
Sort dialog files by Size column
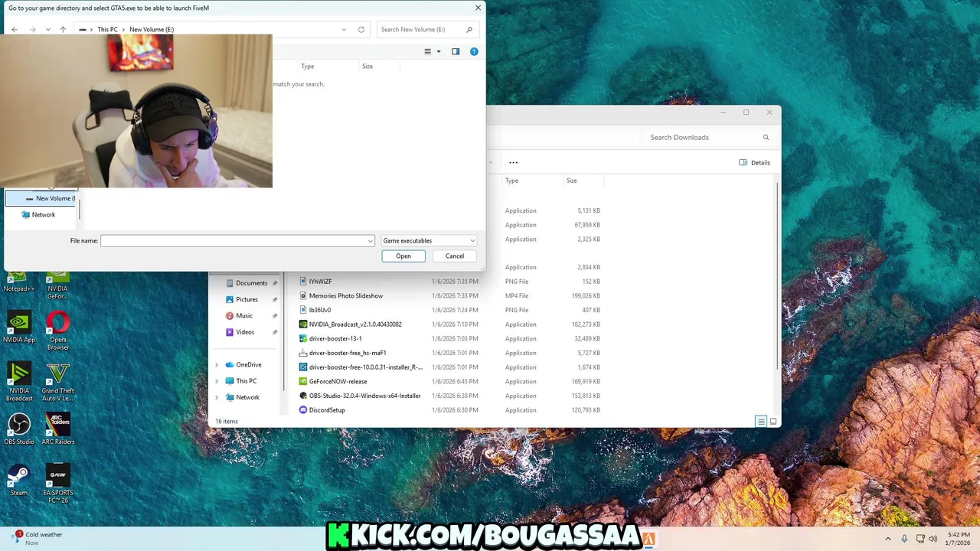point(367,67)
